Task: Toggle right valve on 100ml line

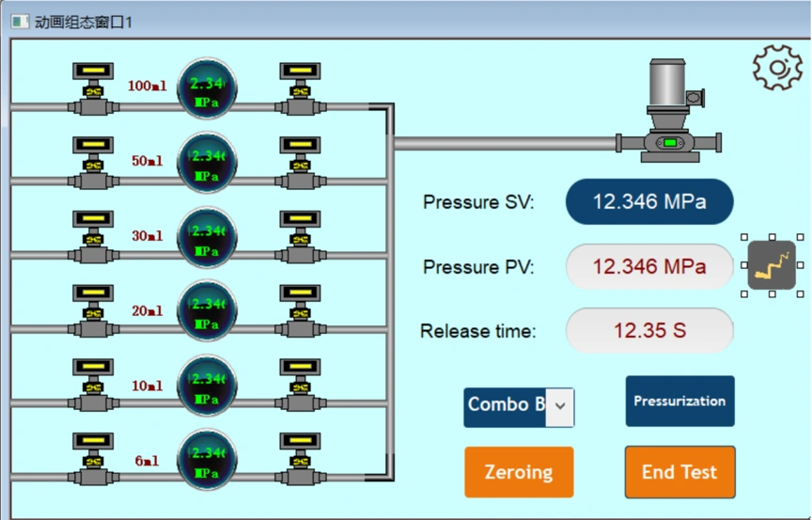Action: (301, 89)
